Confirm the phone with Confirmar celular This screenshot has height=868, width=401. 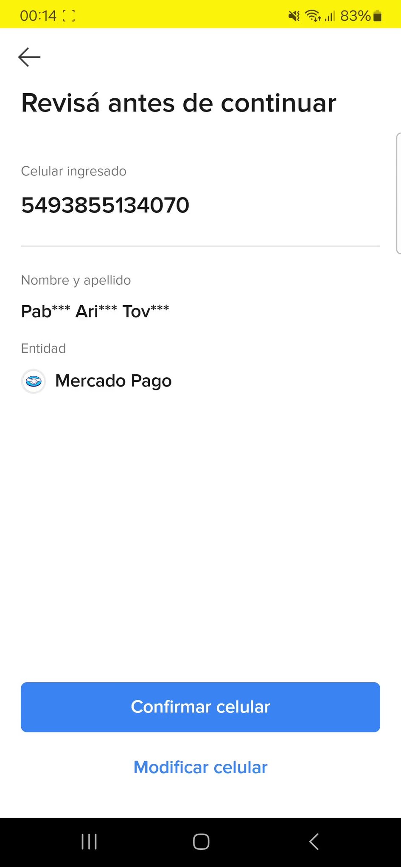click(x=200, y=707)
